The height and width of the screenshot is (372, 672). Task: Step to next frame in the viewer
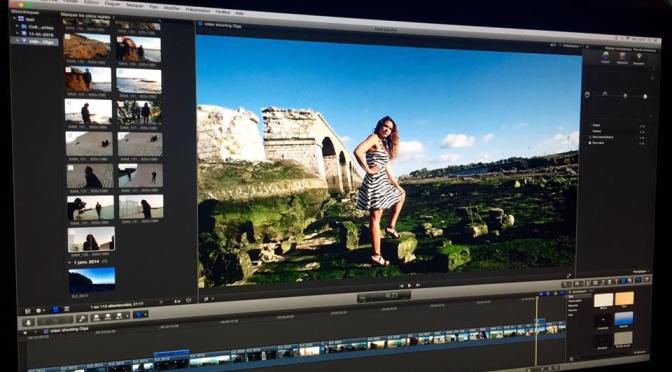[417, 285]
